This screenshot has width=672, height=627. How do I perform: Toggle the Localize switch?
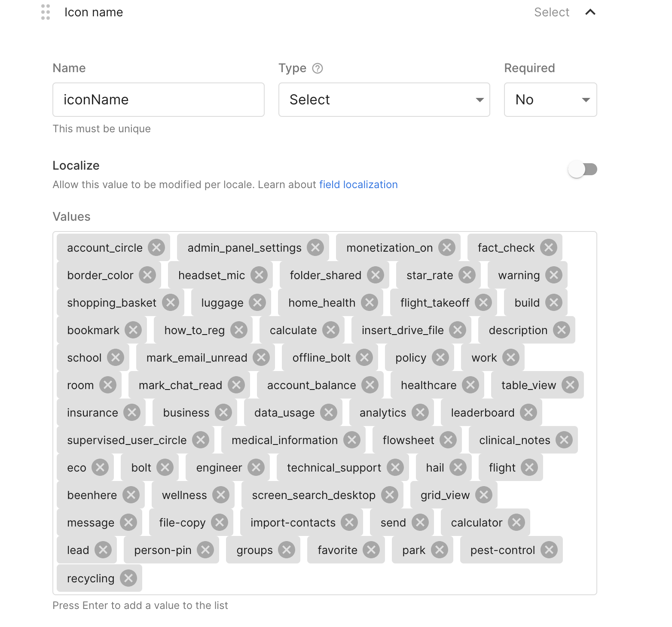coord(583,169)
